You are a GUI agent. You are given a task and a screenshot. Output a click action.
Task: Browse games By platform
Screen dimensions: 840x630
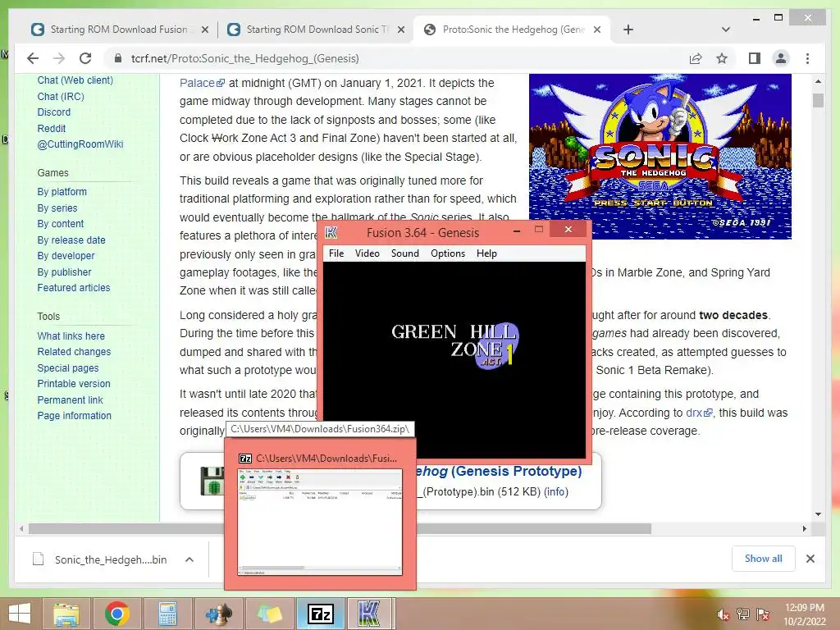click(62, 192)
